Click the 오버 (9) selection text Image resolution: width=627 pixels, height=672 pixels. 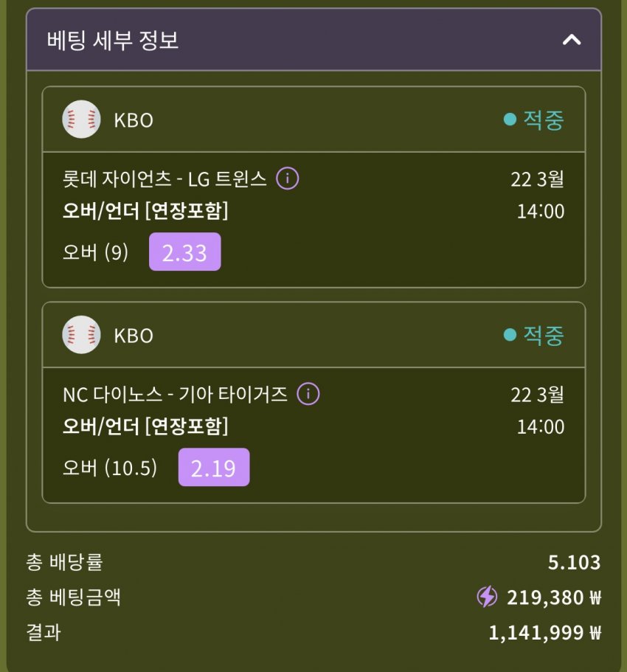click(x=96, y=253)
